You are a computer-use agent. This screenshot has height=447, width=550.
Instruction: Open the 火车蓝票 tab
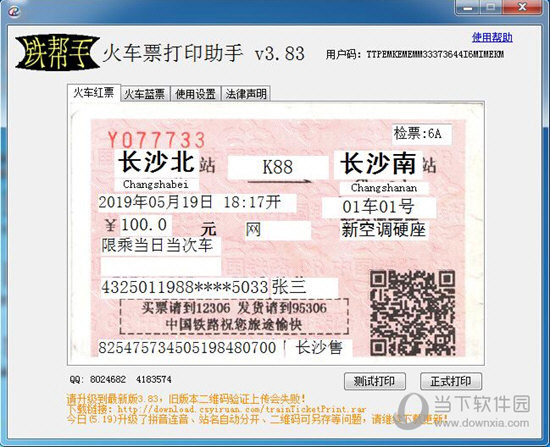point(145,94)
